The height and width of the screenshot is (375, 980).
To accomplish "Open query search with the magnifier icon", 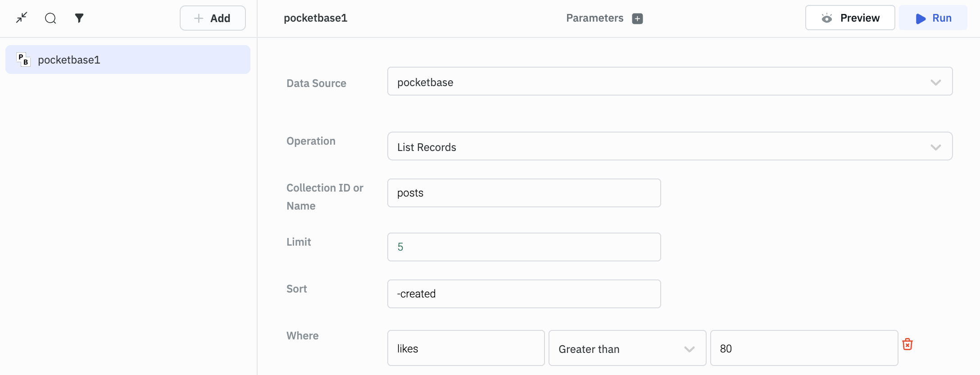I will tap(50, 18).
